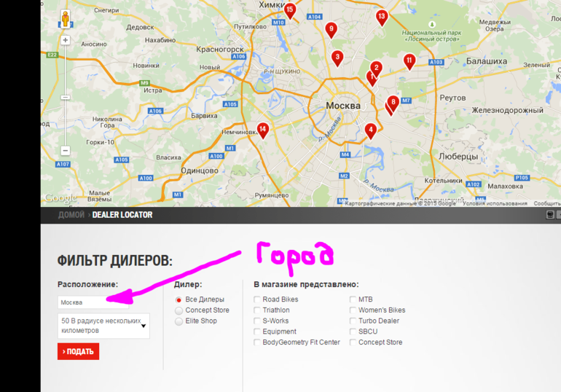This screenshot has height=392, width=561.
Task: Enable the Road Bikes checkbox
Action: tap(257, 299)
